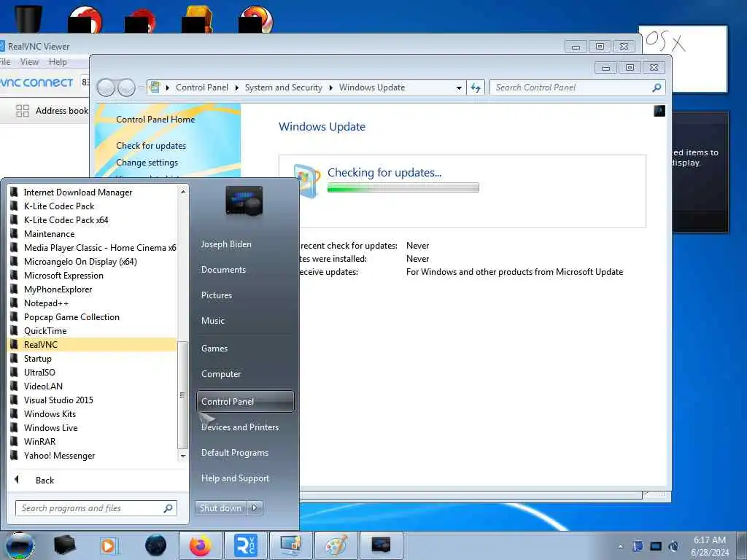Expand the Visual Studio 2015 folder
The width and height of the screenshot is (747, 560).
(x=93, y=400)
